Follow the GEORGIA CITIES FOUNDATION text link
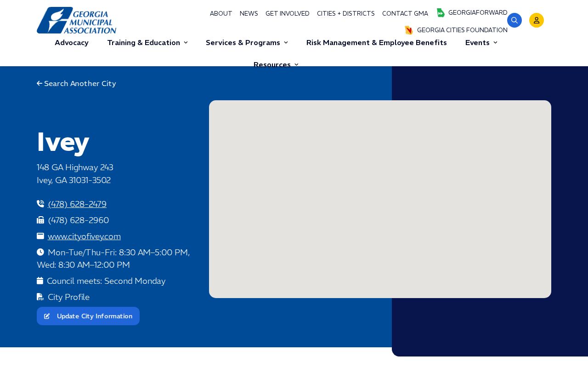The width and height of the screenshot is (588, 368). pyautogui.click(x=462, y=30)
